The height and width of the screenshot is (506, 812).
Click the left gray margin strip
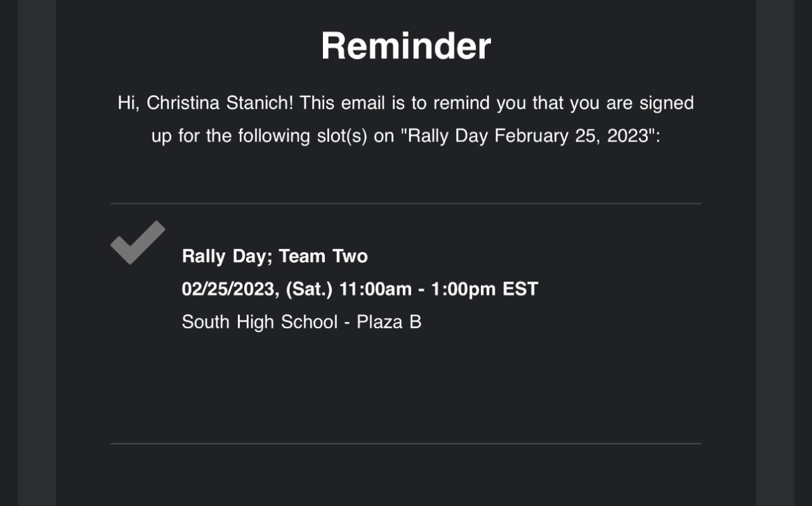coord(37,254)
